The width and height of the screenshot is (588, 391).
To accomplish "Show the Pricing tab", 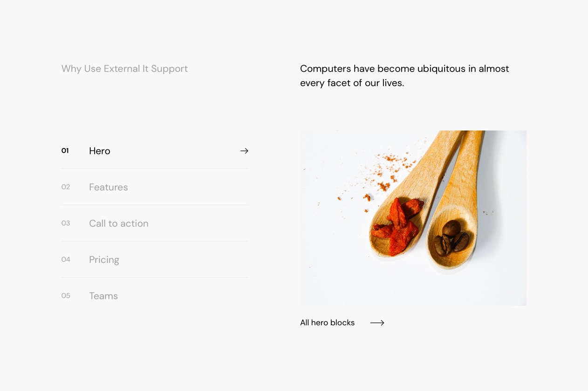I will click(x=104, y=260).
